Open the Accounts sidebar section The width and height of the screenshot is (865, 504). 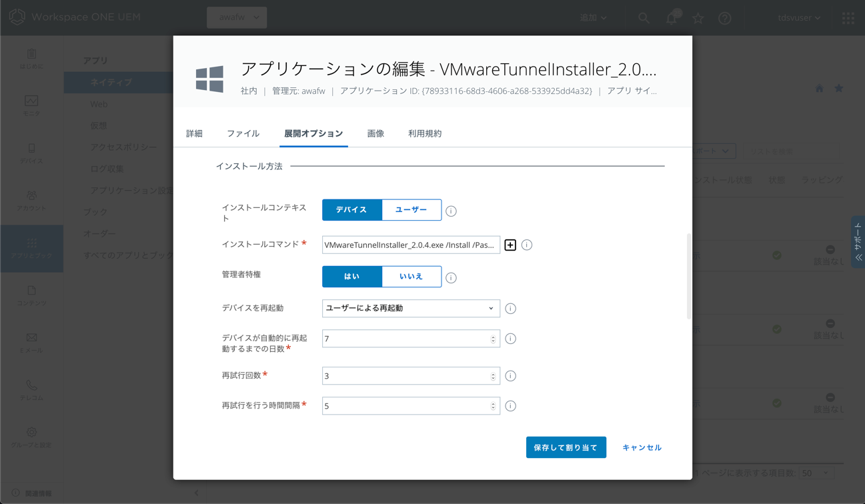(31, 201)
